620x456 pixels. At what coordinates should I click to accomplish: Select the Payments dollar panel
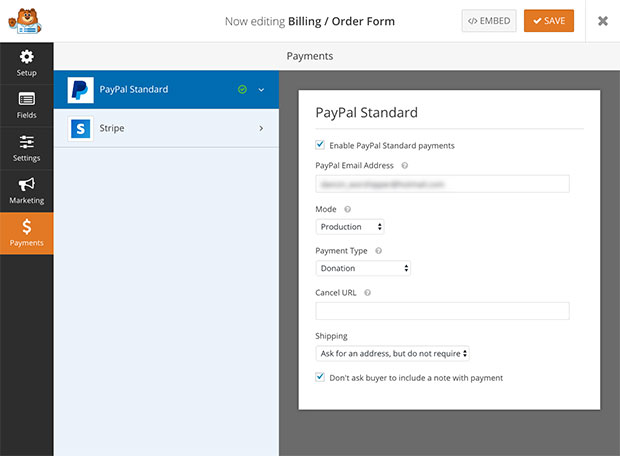[26, 233]
